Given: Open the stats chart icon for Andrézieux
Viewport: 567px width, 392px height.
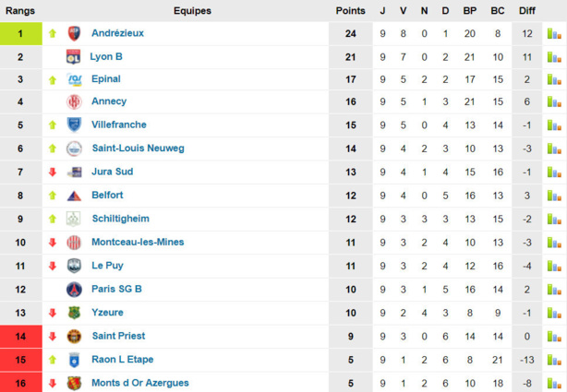Looking at the screenshot, I should (554, 33).
